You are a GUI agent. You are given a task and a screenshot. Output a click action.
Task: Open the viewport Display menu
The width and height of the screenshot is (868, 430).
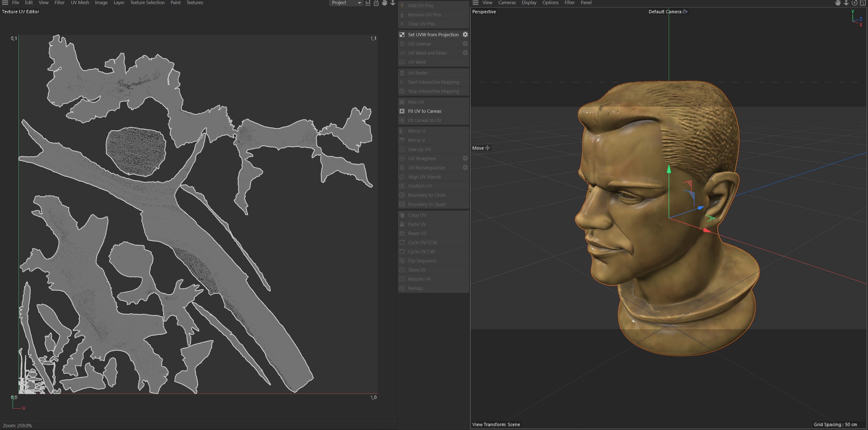pos(529,3)
